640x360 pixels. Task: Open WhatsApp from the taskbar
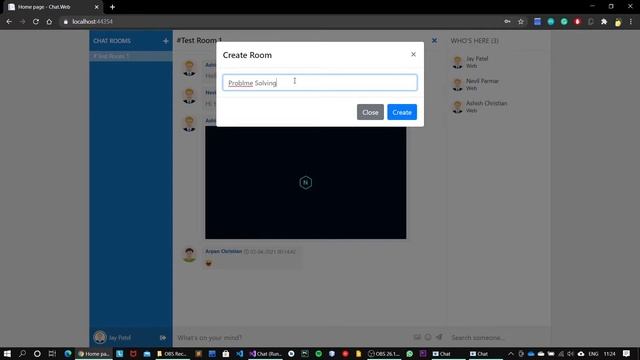[409, 353]
